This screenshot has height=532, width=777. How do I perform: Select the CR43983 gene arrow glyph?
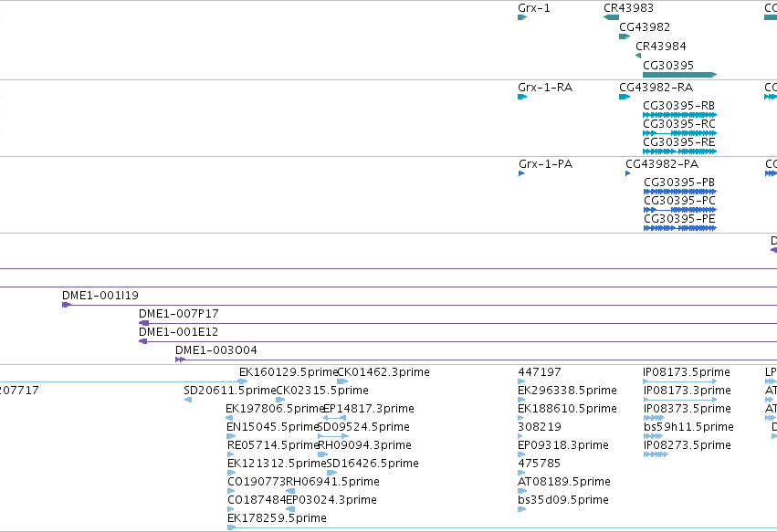point(611,17)
